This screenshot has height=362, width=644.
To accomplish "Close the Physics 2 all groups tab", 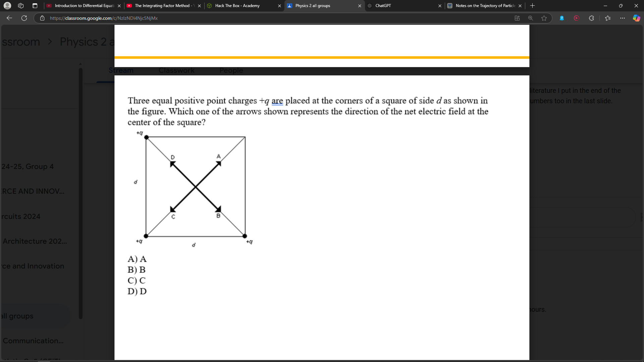I will click(360, 6).
